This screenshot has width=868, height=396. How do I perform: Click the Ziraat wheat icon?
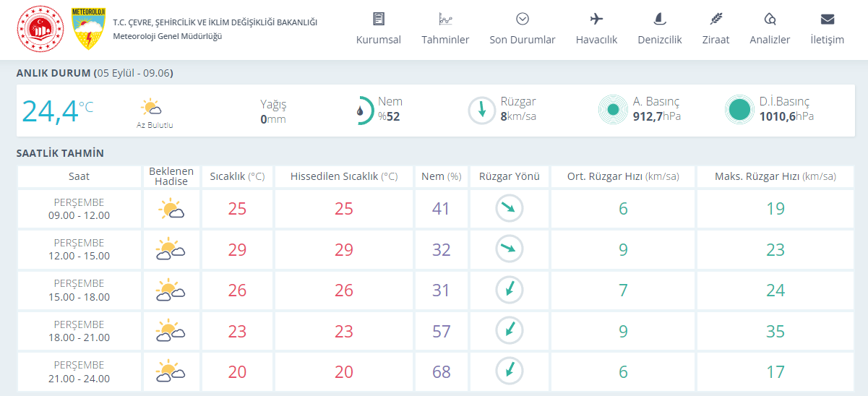tap(716, 19)
